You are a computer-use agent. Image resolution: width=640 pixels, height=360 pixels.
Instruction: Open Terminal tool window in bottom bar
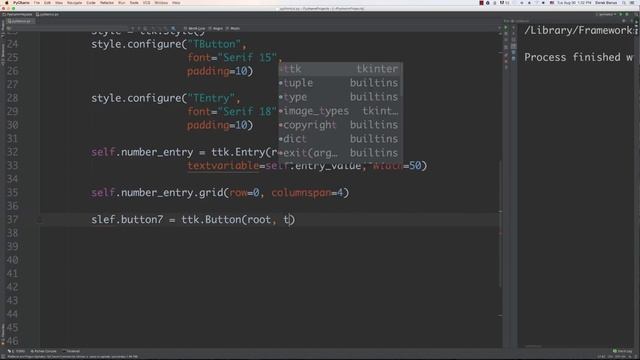click(72, 351)
